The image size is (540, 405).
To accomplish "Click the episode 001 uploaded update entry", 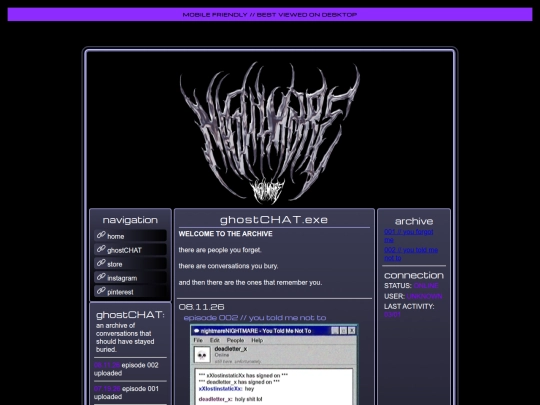I will 126,393.
